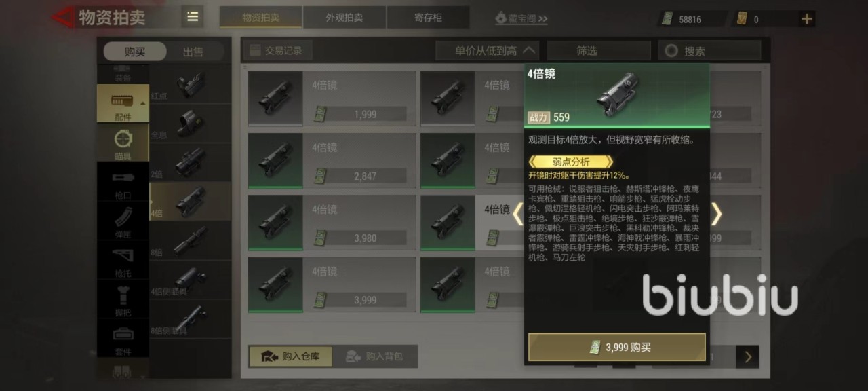The height and width of the screenshot is (391, 868).
Task: Click the plus icon to add currency
Action: 806,19
